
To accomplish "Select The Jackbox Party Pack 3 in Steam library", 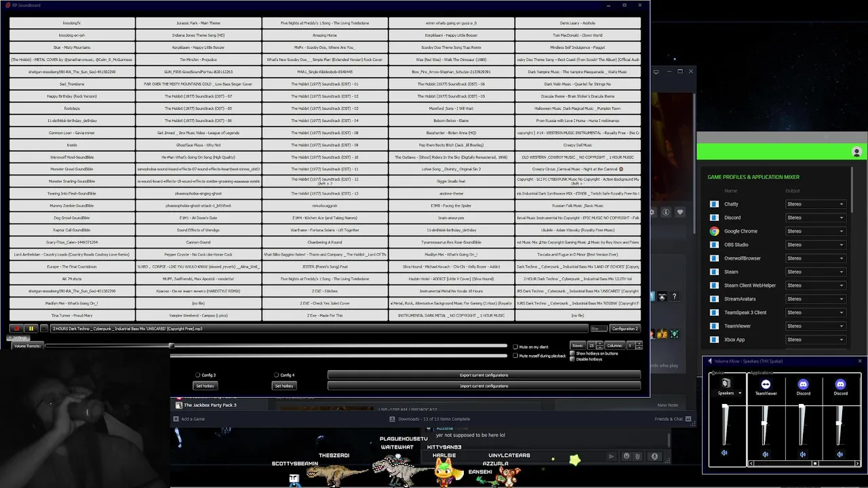I will (210, 405).
